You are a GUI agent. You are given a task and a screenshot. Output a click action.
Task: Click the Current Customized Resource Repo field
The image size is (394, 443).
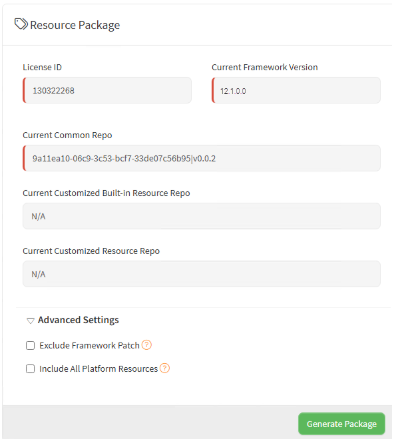(202, 274)
